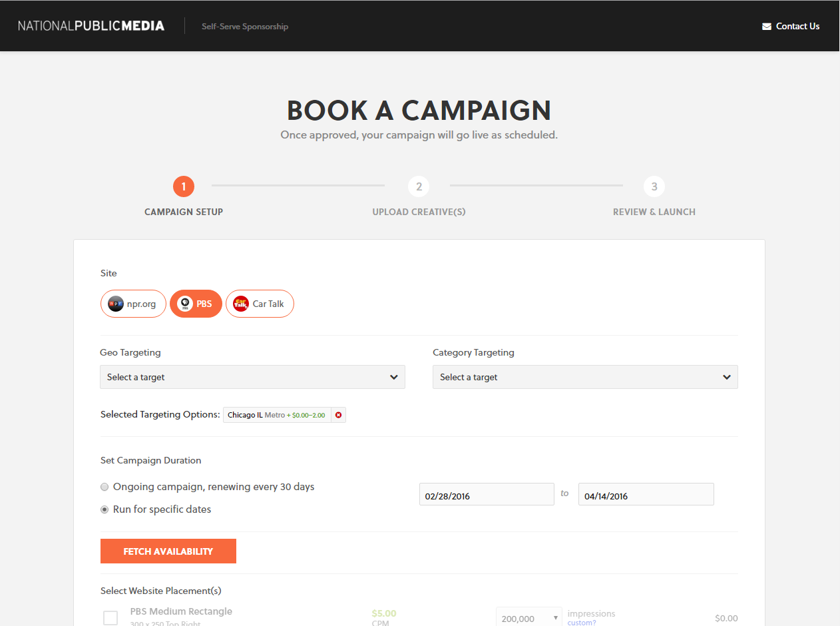Image resolution: width=840 pixels, height=626 pixels.
Task: Click the CAMPAIGN SETUP step label
Action: click(184, 212)
